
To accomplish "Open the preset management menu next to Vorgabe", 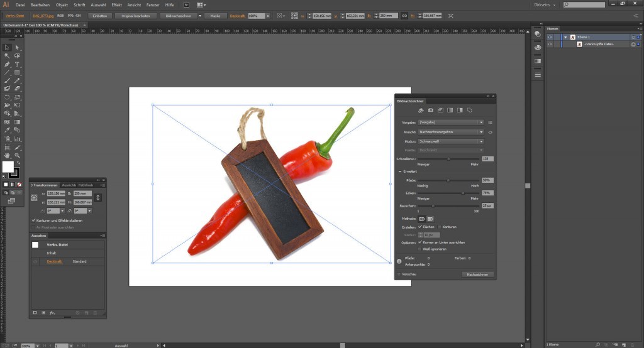I will click(490, 122).
